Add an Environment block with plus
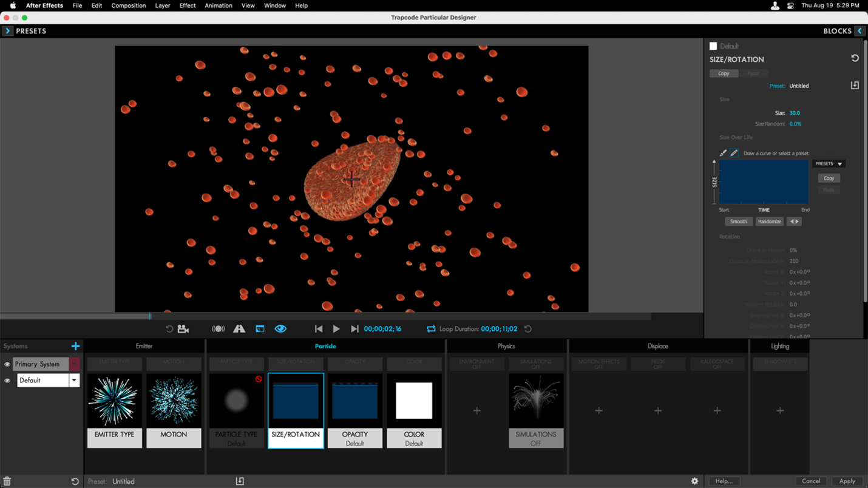This screenshot has height=488, width=868. [x=477, y=411]
